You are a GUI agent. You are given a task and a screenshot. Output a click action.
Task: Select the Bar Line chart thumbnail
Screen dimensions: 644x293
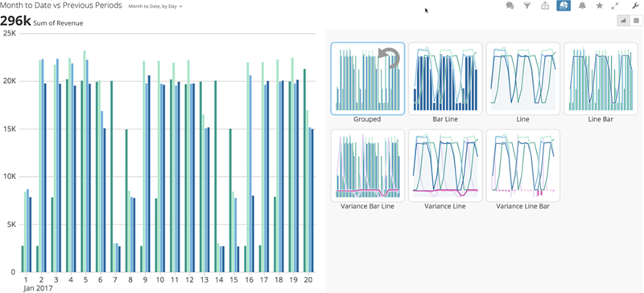tap(445, 79)
